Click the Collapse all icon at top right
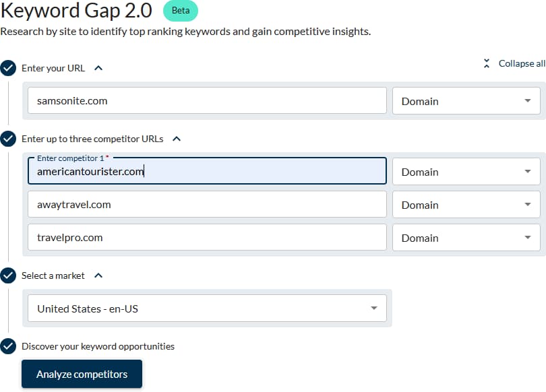Viewport: 546px width, 392px height. click(487, 63)
